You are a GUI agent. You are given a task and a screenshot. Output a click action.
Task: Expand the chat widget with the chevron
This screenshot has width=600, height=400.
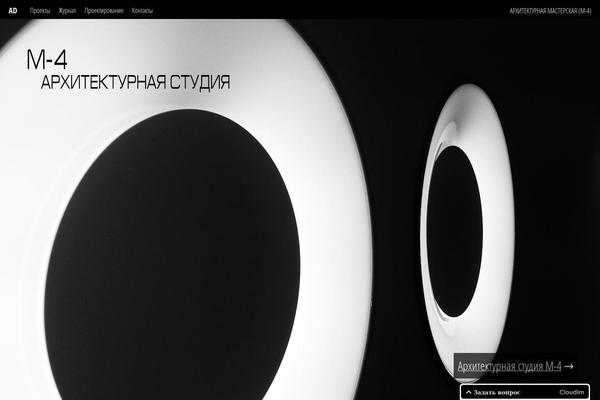point(468,392)
